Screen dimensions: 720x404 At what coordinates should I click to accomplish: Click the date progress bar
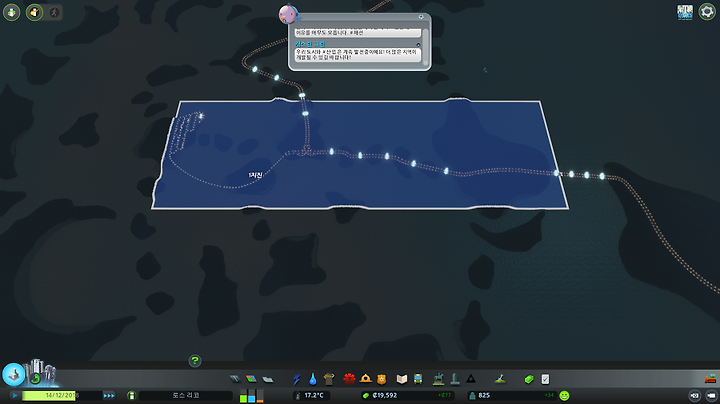(62, 395)
